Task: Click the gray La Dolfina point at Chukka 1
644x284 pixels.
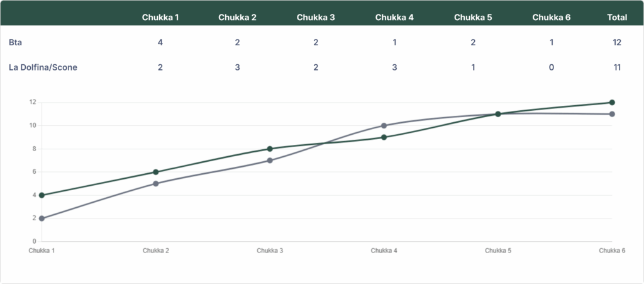Action: (42, 219)
